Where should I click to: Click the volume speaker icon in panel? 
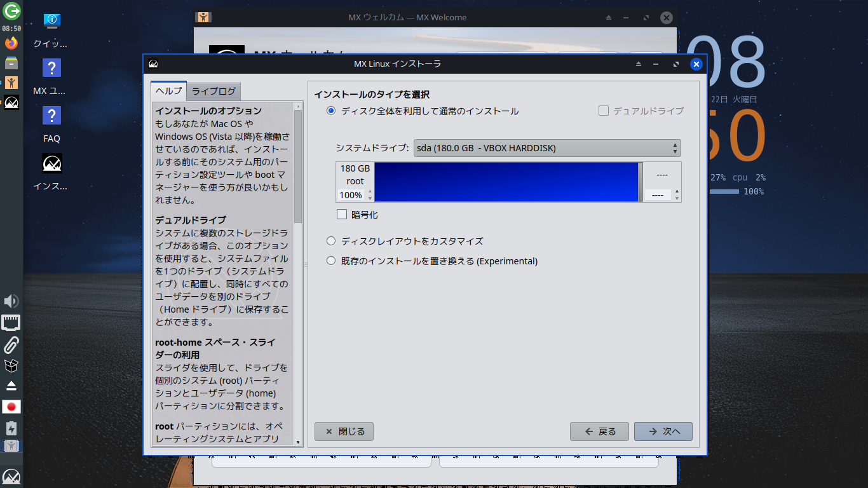click(11, 301)
